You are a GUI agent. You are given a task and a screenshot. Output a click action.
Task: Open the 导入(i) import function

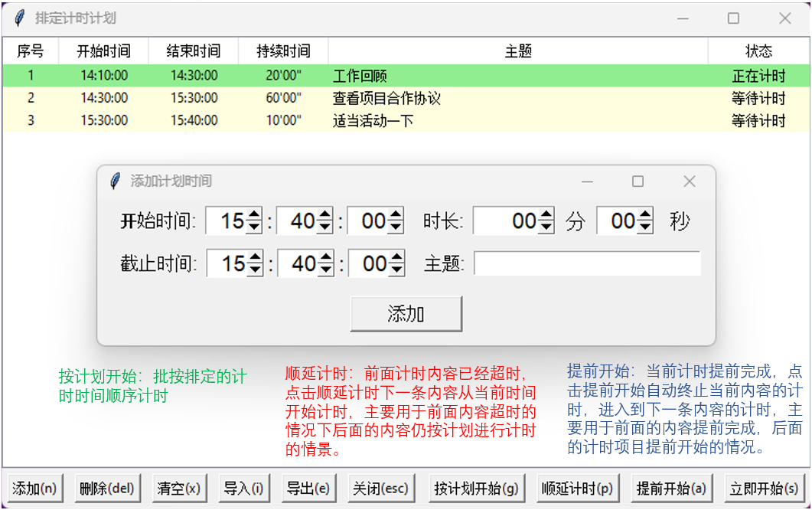243,489
